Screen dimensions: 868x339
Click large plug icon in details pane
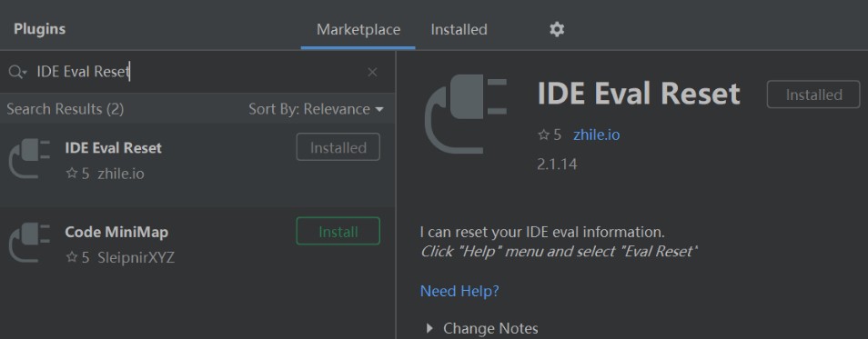point(466,114)
